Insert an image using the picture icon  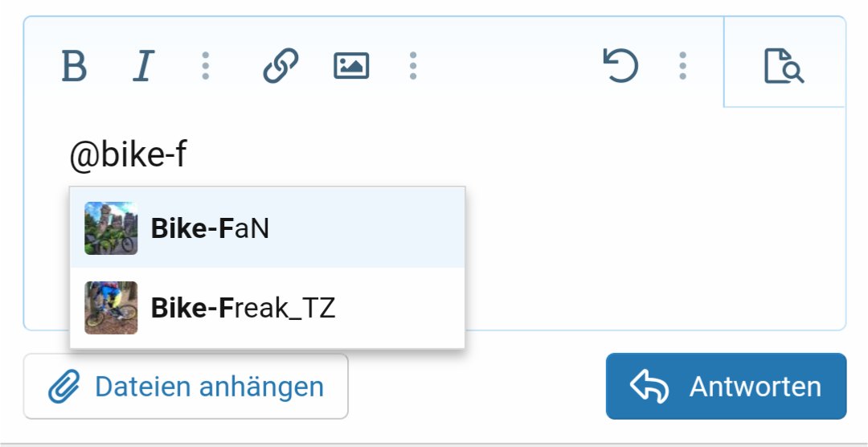click(x=351, y=66)
